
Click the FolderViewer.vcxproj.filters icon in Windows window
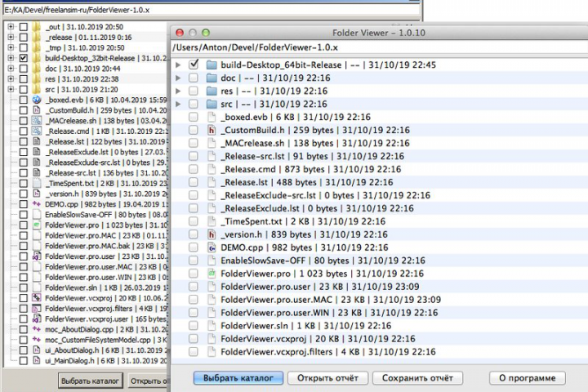click(x=37, y=309)
